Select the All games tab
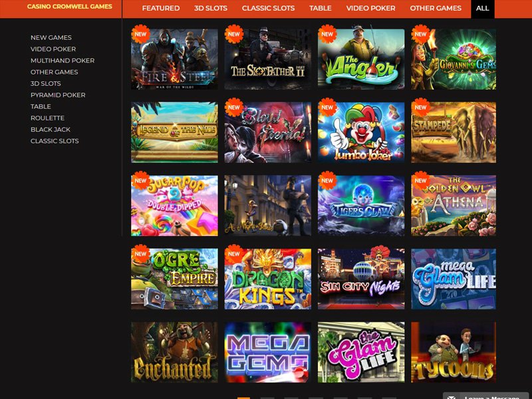 click(483, 8)
